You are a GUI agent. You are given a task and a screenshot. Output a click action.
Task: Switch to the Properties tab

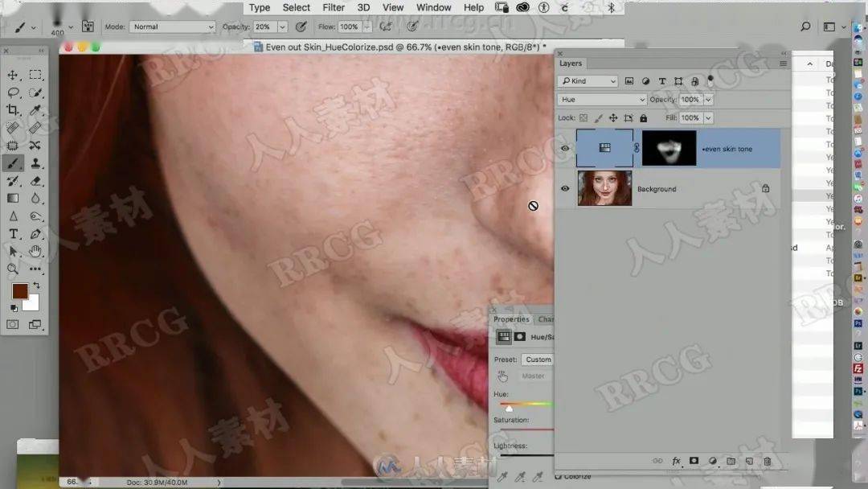[x=511, y=319]
